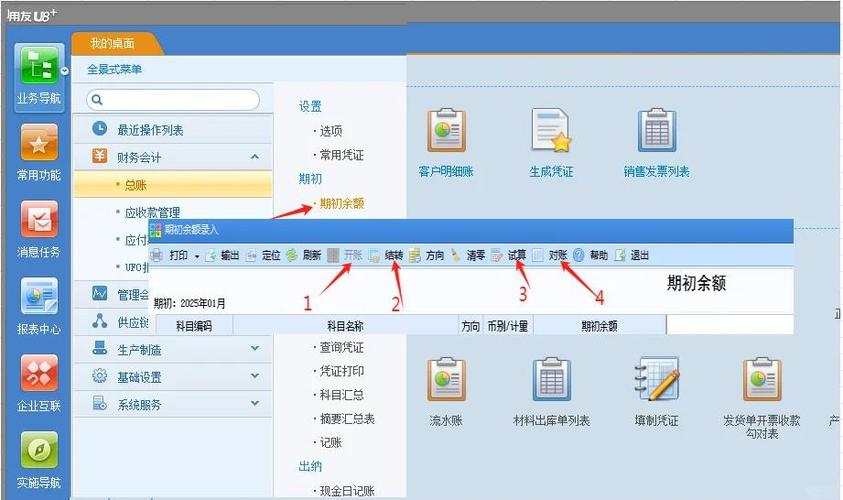843x500 pixels.
Task: Click 帮助 toolbar button
Action: pos(590,255)
